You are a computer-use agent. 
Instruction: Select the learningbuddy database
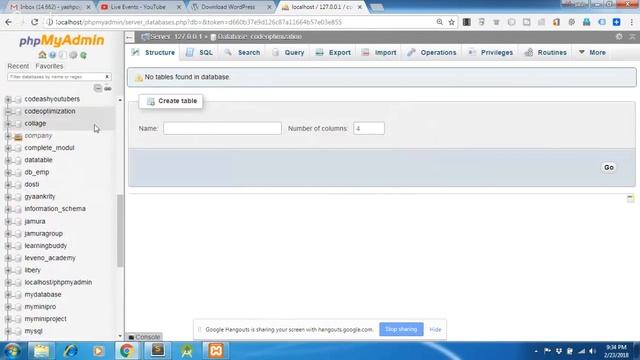pyautogui.click(x=45, y=246)
